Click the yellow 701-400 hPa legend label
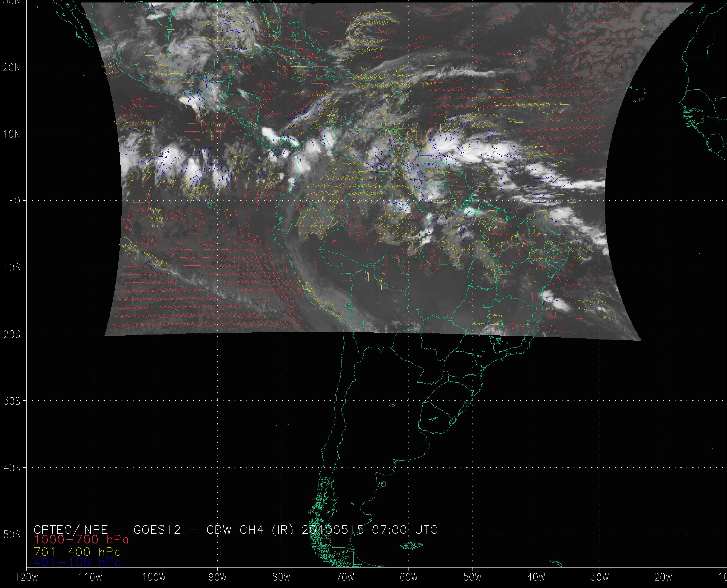The image size is (727, 588). click(77, 552)
